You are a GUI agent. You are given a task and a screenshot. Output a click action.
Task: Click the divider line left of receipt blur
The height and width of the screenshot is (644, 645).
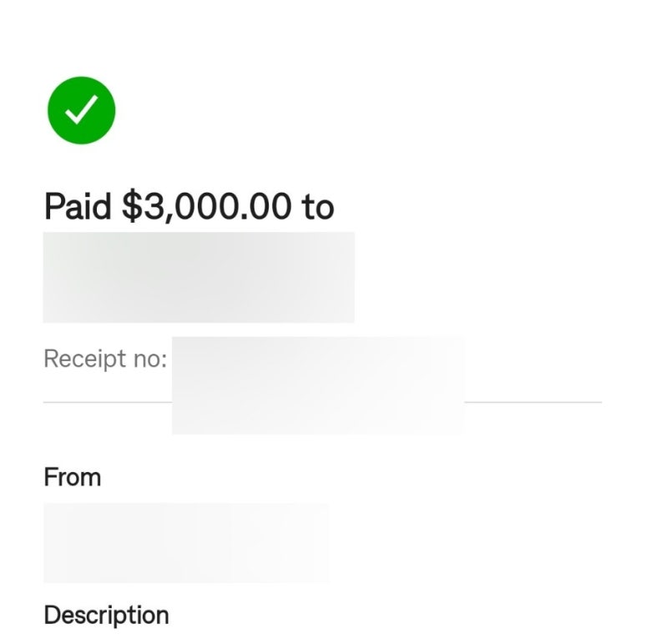[108, 402]
